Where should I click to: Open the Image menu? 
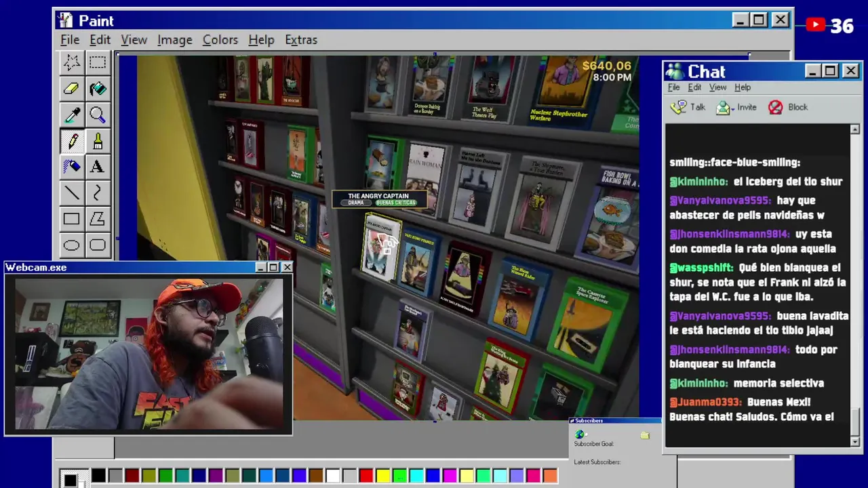tap(174, 40)
